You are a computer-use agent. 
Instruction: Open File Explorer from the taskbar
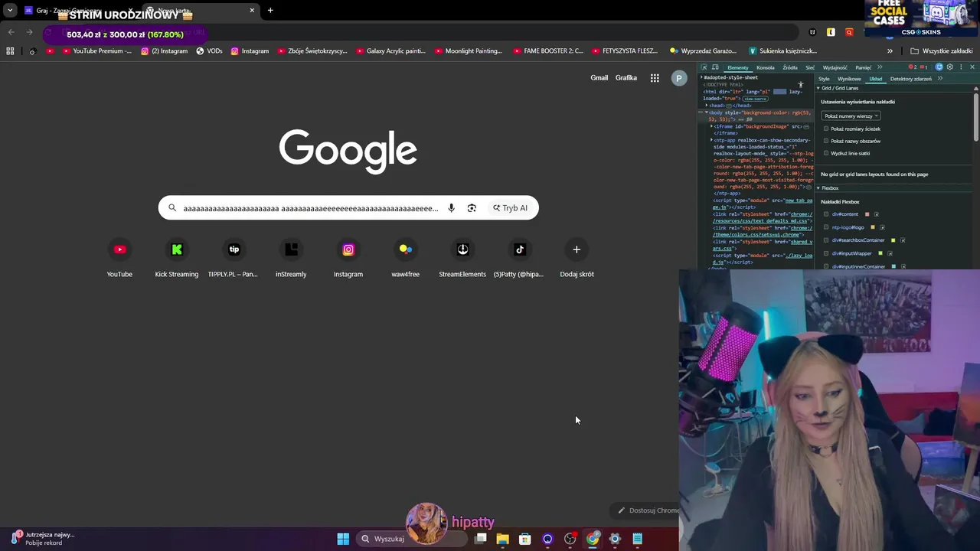pos(502,539)
